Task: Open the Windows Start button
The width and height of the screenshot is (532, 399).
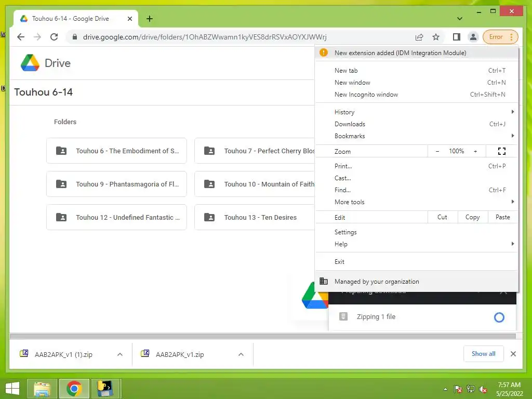Action: (x=12, y=389)
